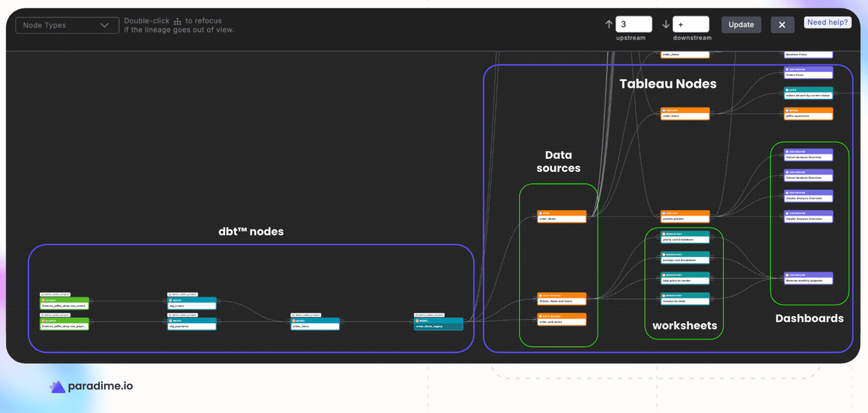Click the data source icon on Orders, Items and Users
868x413 pixels.
pyautogui.click(x=541, y=295)
